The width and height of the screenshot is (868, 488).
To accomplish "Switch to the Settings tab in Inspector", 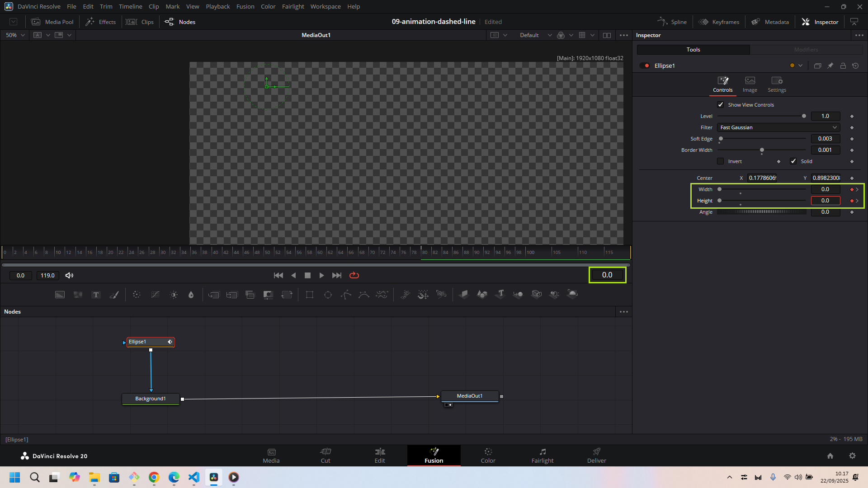I will coord(777,84).
